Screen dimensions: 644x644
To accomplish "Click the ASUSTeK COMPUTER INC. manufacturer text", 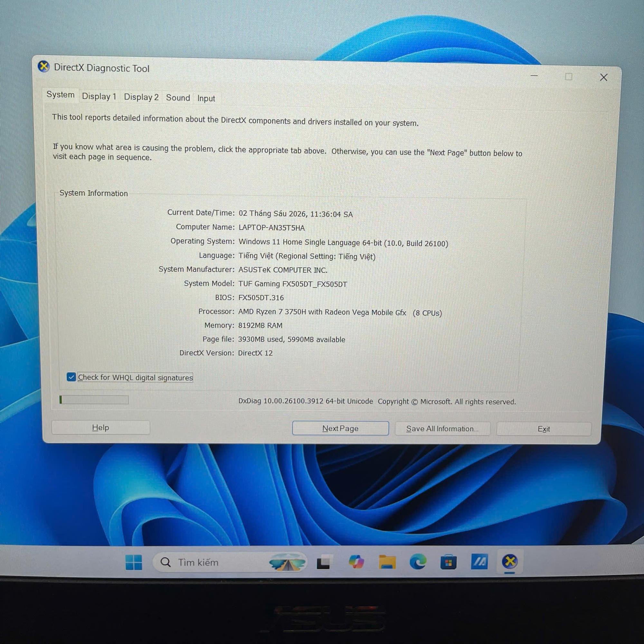I will pyautogui.click(x=283, y=270).
